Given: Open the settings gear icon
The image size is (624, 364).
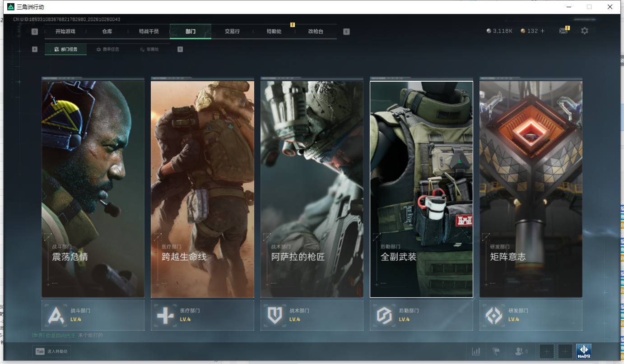Looking at the screenshot, I should tap(585, 31).
